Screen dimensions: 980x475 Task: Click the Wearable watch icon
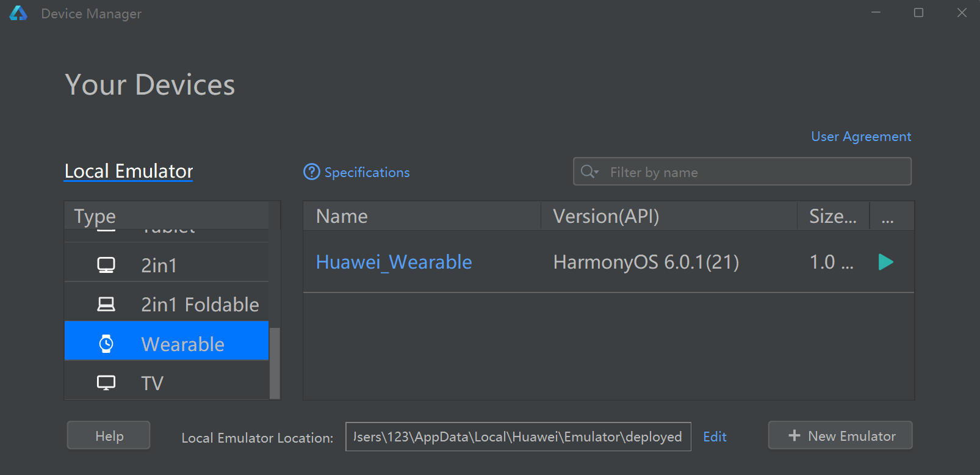pyautogui.click(x=106, y=344)
